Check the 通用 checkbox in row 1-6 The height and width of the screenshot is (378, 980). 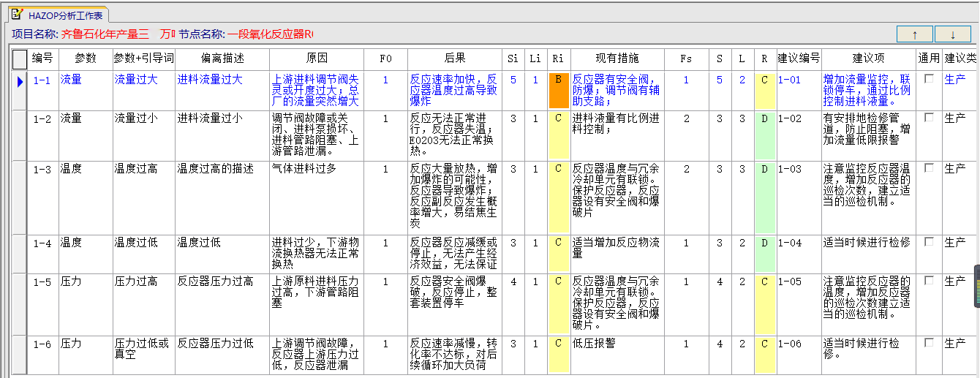tap(930, 342)
